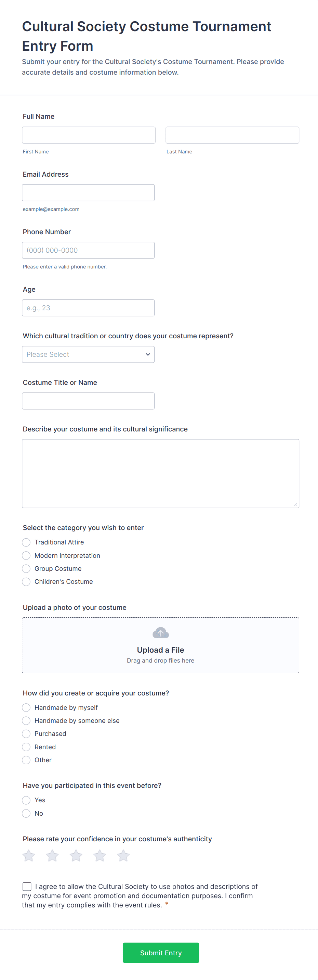Pick Handmade by myself option

pos(26,707)
